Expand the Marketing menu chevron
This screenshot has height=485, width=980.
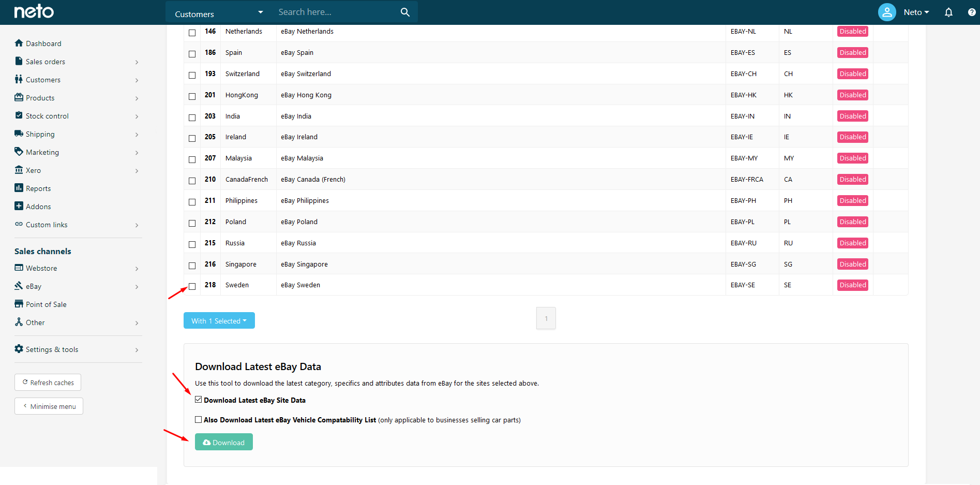(137, 153)
